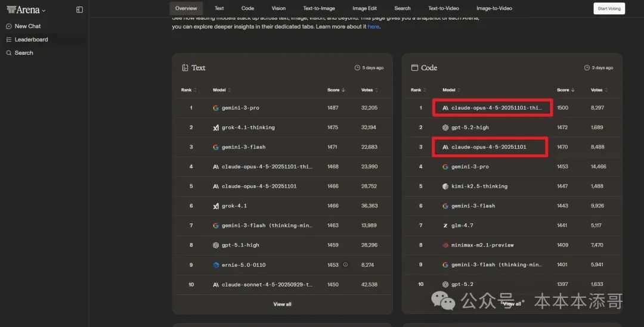Click the clock icon beside '2 days ago'
This screenshot has height=327, width=644.
click(587, 68)
